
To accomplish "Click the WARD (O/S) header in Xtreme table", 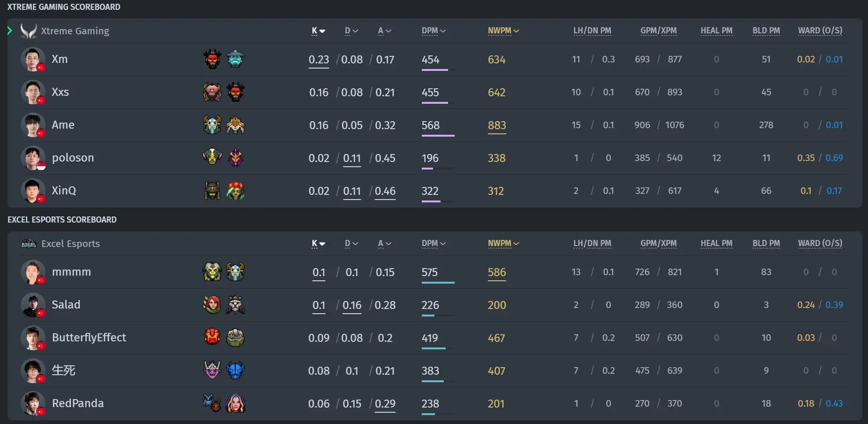I will pyautogui.click(x=820, y=31).
